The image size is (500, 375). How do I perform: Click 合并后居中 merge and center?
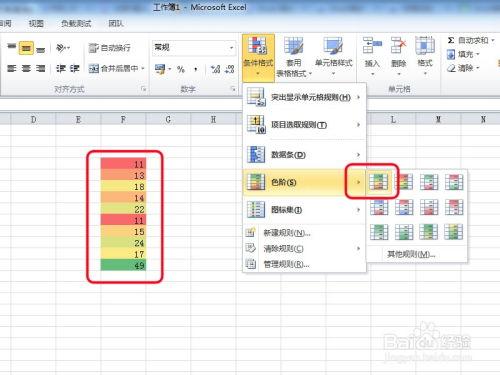[113, 69]
